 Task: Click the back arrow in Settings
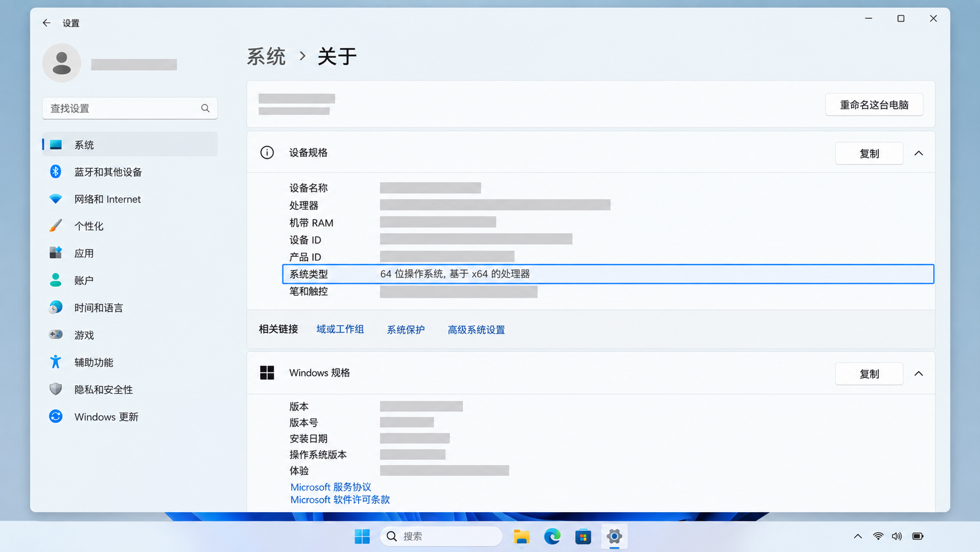pyautogui.click(x=46, y=23)
